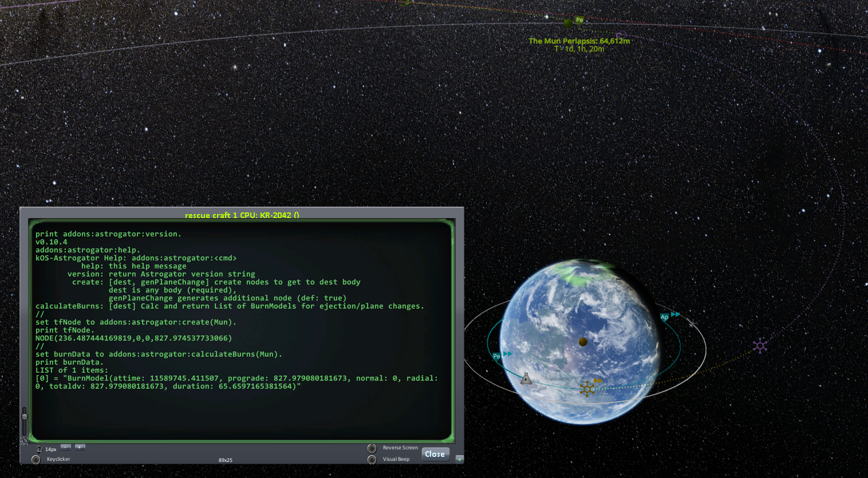868x478 pixels.
Task: Click the 89x25 terminal size label
Action: tap(226, 460)
